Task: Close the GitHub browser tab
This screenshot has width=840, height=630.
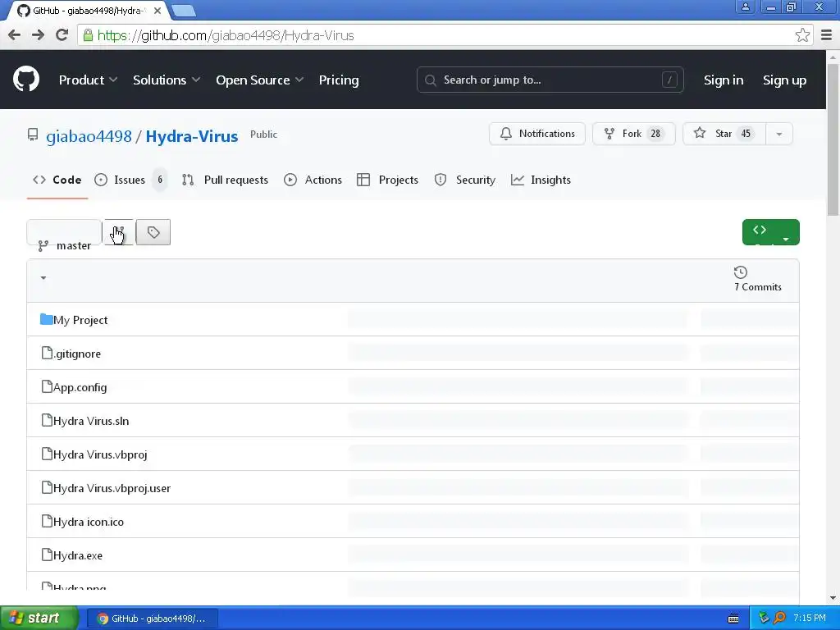Action: pyautogui.click(x=157, y=10)
